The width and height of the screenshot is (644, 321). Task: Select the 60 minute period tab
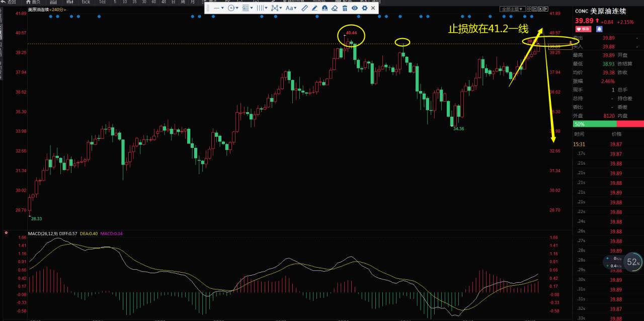click(153, 2)
